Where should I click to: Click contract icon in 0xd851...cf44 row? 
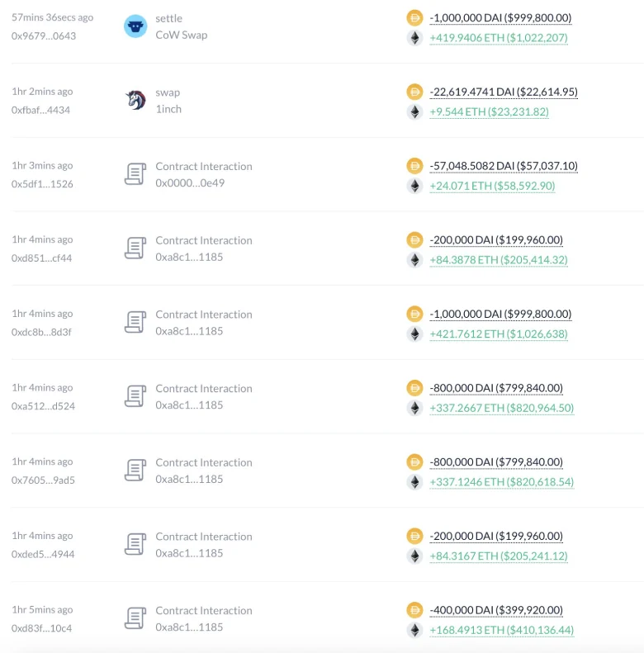coord(135,248)
